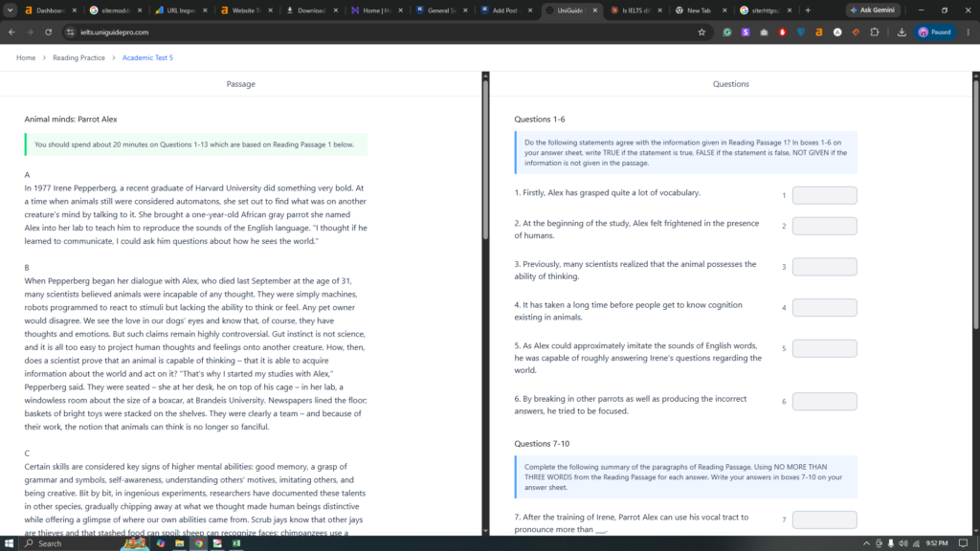Open the notification center icon

click(963, 543)
